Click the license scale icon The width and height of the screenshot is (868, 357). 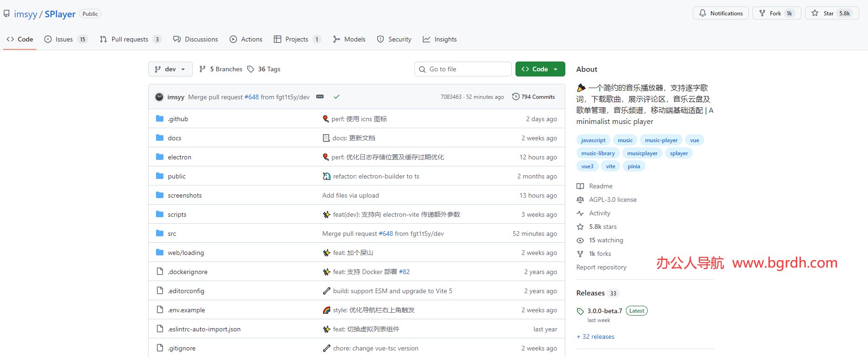pos(580,199)
